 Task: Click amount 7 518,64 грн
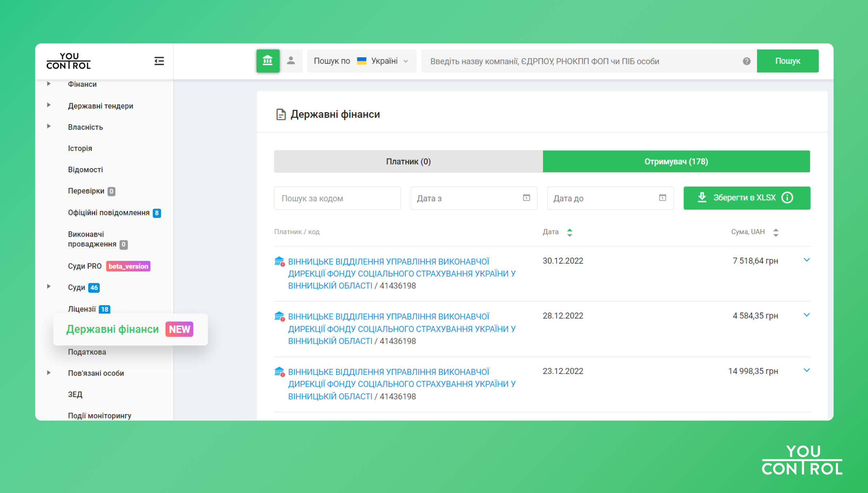click(x=755, y=261)
